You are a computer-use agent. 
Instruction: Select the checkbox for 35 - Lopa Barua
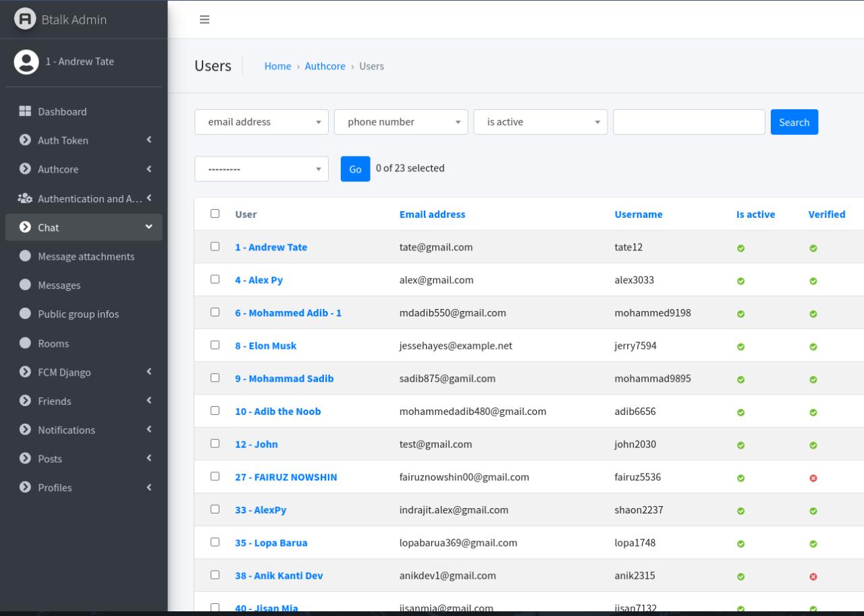pos(215,542)
